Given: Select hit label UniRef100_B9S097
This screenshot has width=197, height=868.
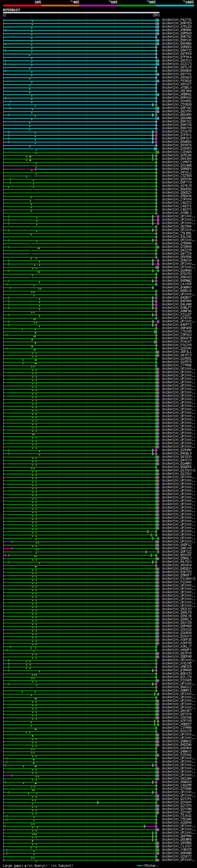Looking at the screenshot, I should pyautogui.click(x=176, y=555).
